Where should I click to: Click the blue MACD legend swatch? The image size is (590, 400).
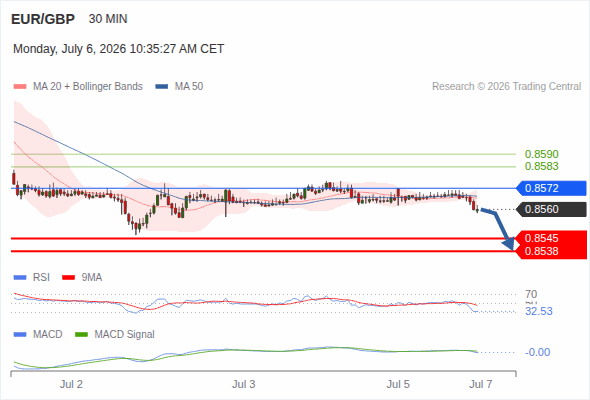point(20,335)
